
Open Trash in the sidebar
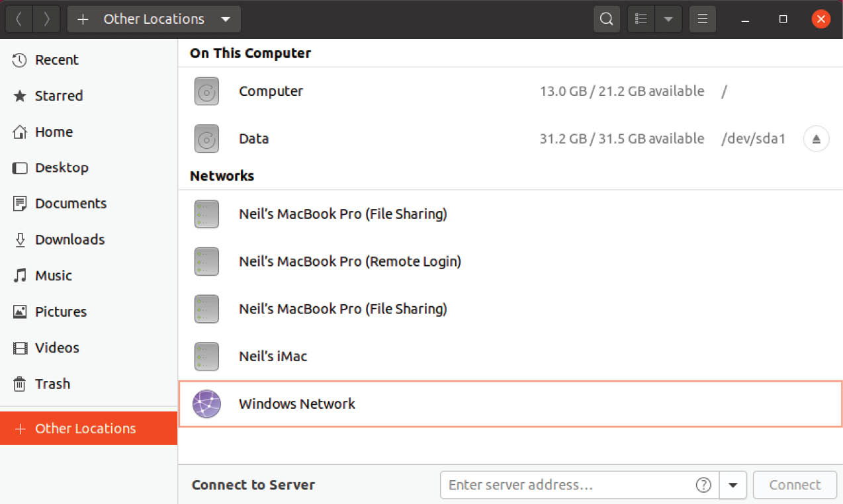pyautogui.click(x=52, y=384)
